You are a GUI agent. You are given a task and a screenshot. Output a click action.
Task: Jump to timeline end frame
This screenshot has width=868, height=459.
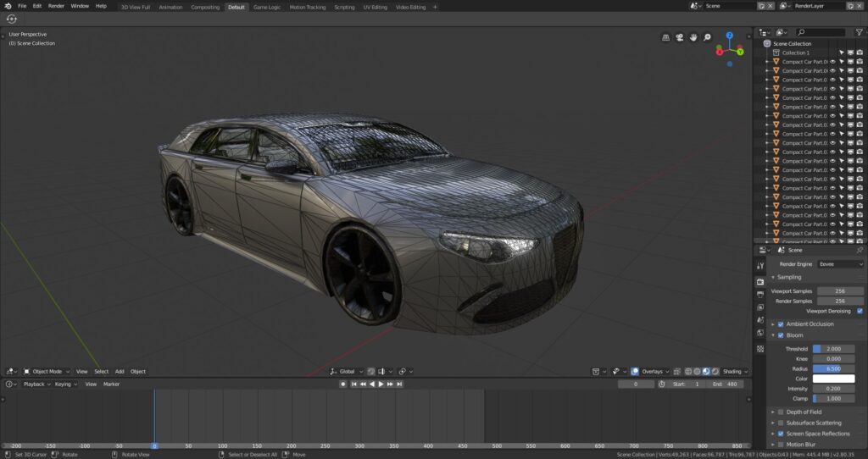pos(399,384)
